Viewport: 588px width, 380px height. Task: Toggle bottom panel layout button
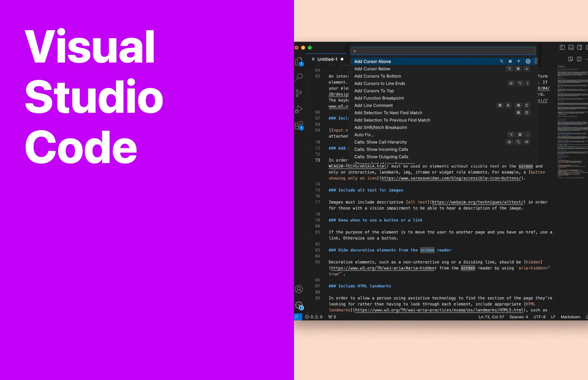[x=571, y=48]
